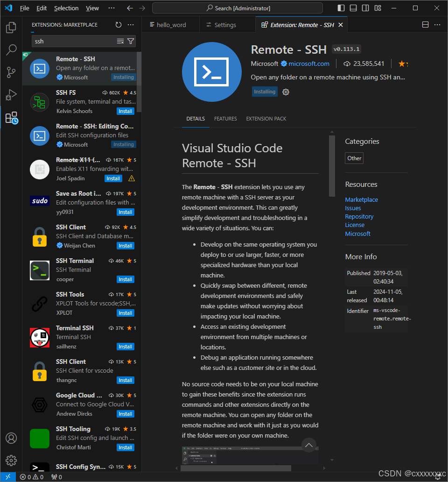The image size is (448, 482).
Task: Select the DETAILS tab
Action: pos(196,119)
